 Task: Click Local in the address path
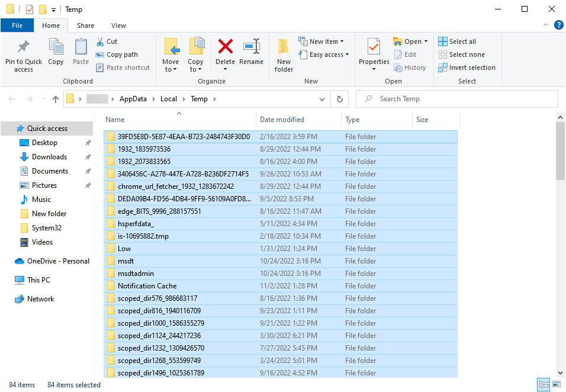coord(169,99)
